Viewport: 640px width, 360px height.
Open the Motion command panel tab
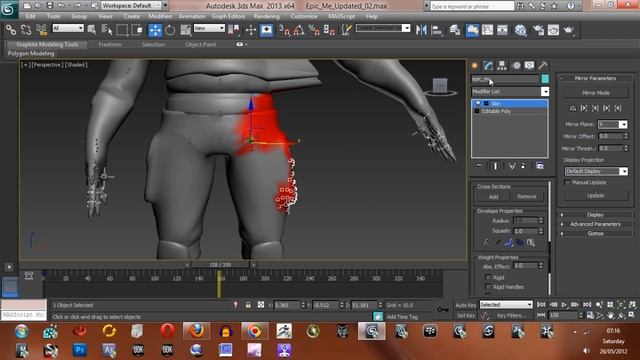point(516,65)
